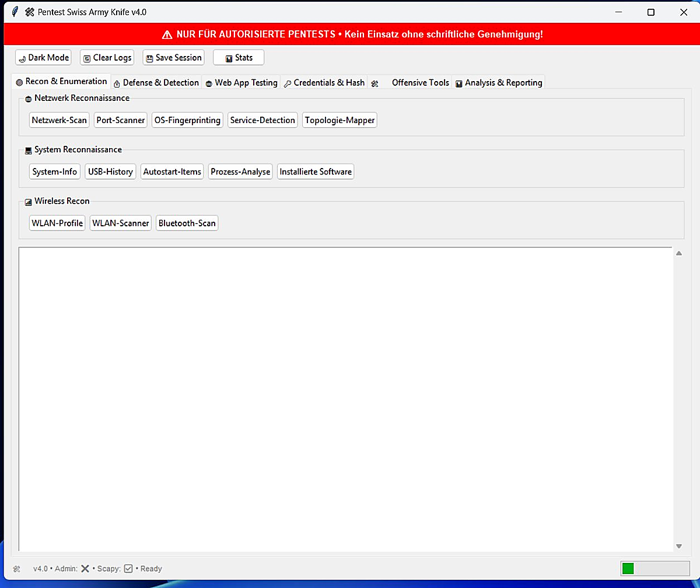Maximize the application window
Image resolution: width=700 pixels, height=588 pixels.
(x=651, y=12)
